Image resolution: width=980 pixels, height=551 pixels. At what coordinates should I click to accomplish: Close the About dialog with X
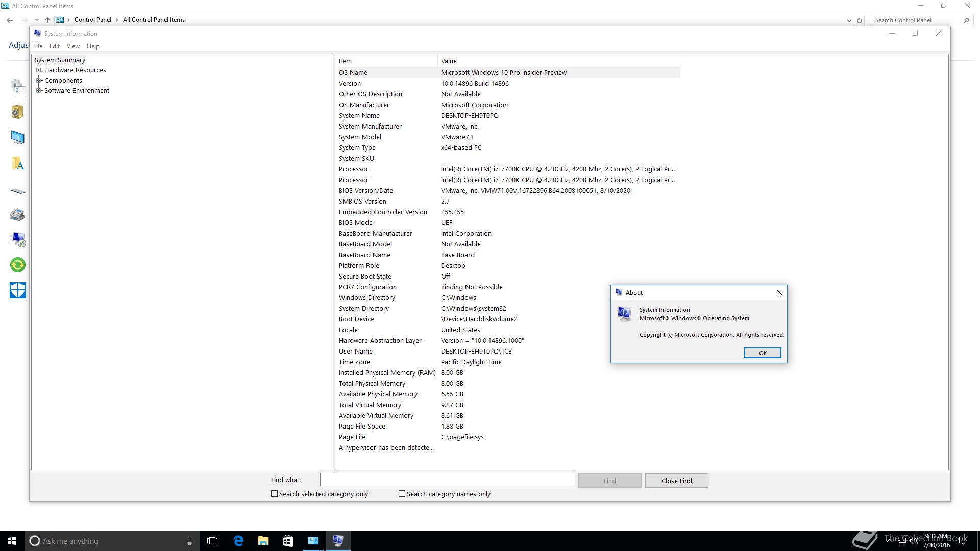(x=779, y=292)
